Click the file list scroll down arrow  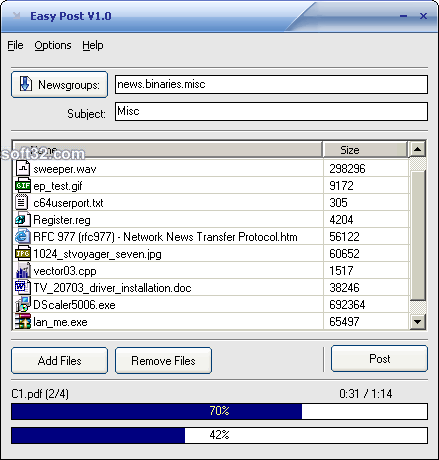pos(417,322)
